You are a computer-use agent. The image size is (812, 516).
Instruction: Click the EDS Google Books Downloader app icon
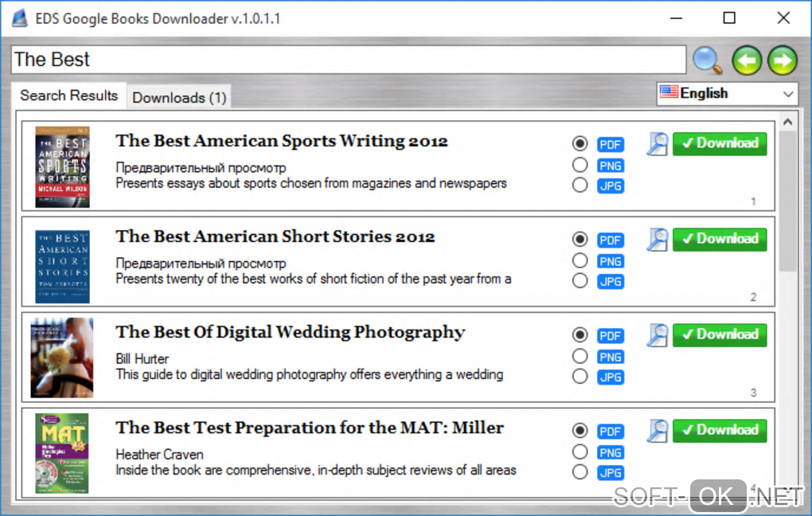19,18
